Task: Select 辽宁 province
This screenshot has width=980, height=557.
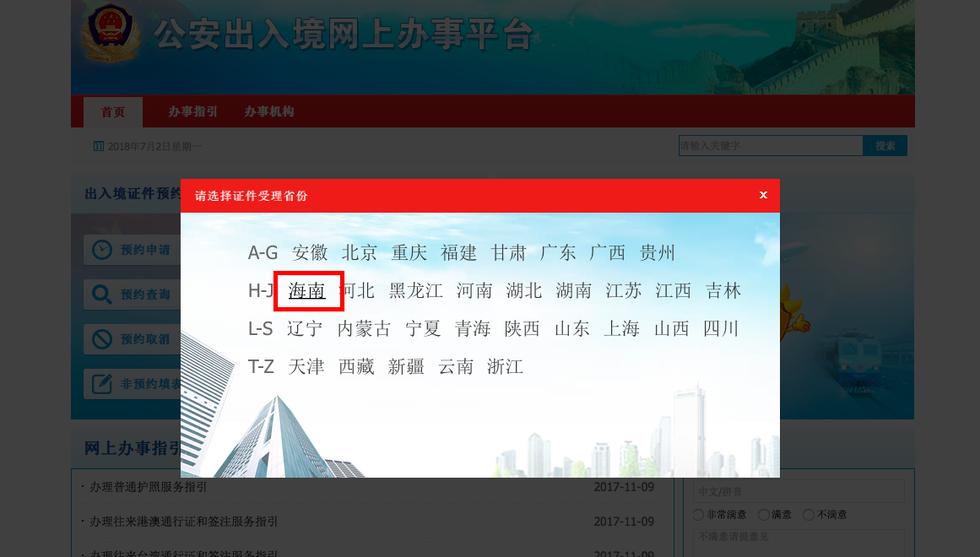Action: [x=305, y=329]
